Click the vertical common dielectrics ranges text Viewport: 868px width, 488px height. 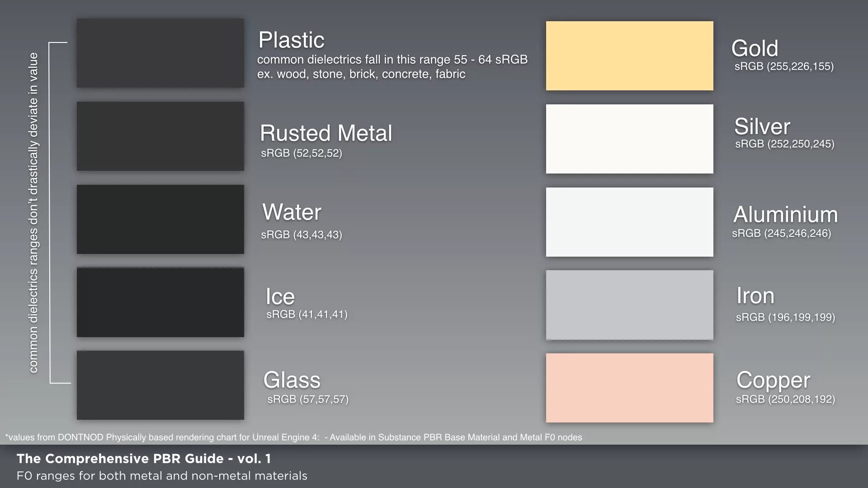coord(33,212)
